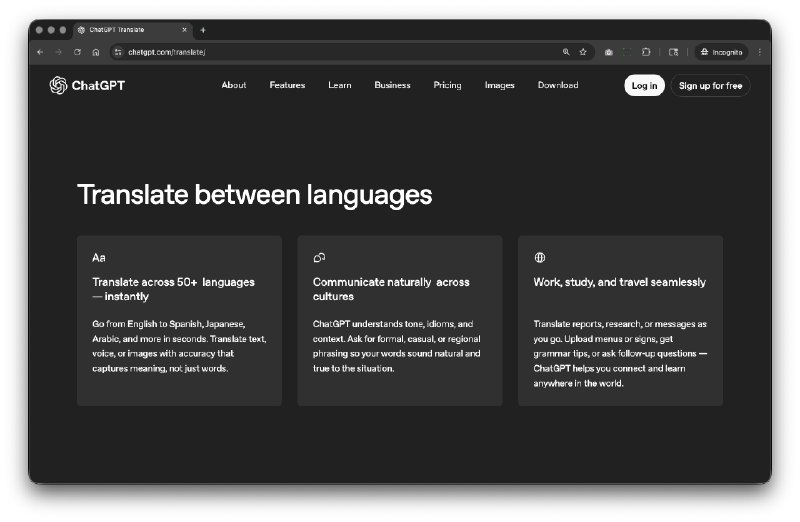Screen dimensions: 800x522
Task: Click the Work, study, and travel seamlessly title
Action: (619, 282)
